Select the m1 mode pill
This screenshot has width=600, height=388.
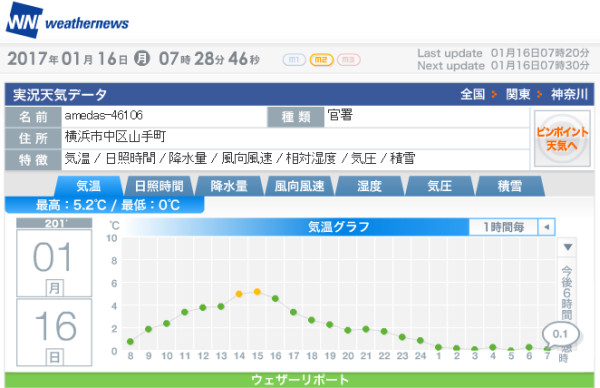(x=294, y=60)
